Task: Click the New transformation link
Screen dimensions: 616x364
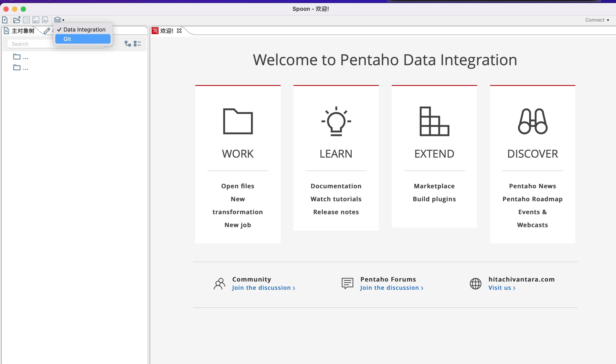Action: click(x=238, y=205)
